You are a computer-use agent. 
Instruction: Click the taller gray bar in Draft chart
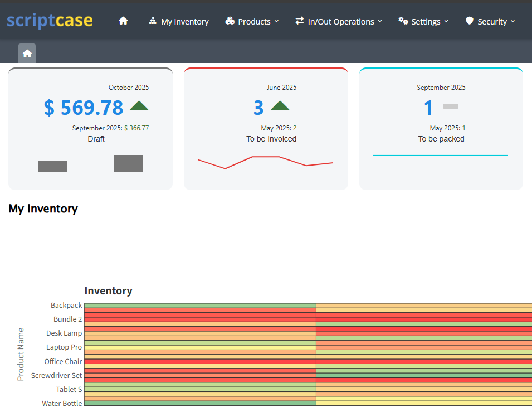click(128, 163)
